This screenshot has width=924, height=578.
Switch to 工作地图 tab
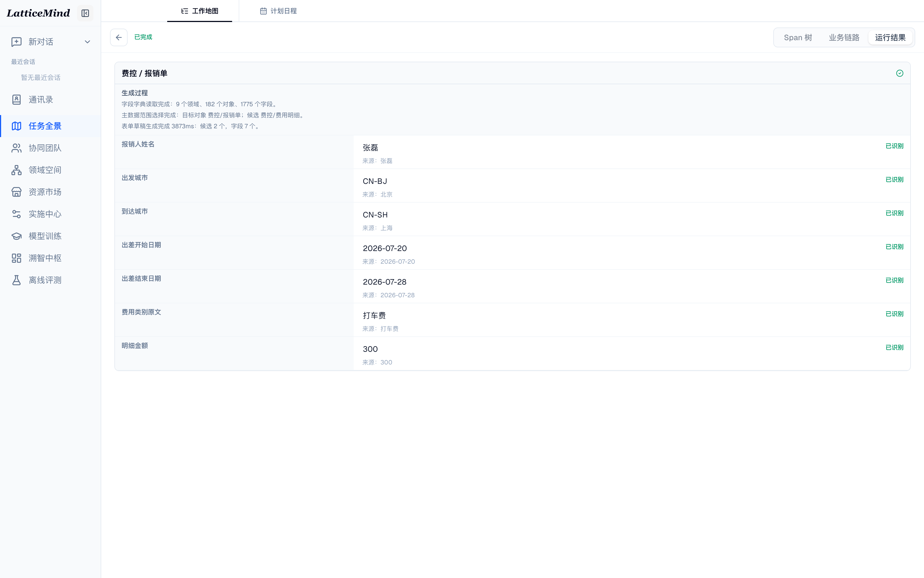(x=200, y=11)
